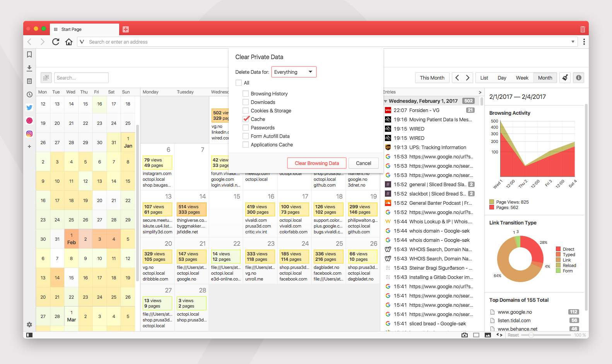
Task: Open the History clock panel icon
Action: [x=29, y=94]
